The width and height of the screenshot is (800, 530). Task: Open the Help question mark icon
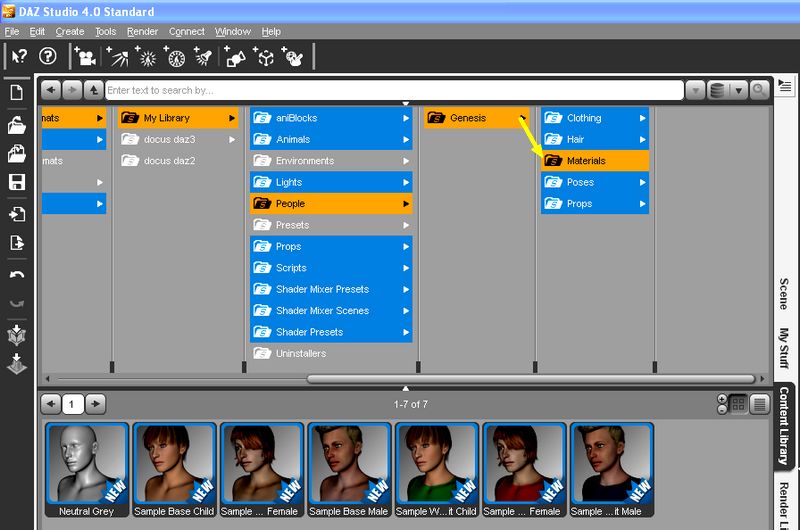[48, 56]
